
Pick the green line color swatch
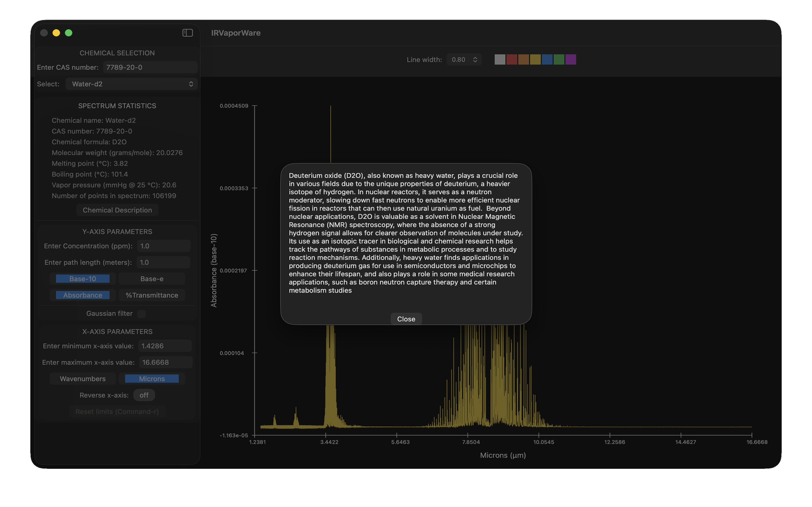[559, 60]
